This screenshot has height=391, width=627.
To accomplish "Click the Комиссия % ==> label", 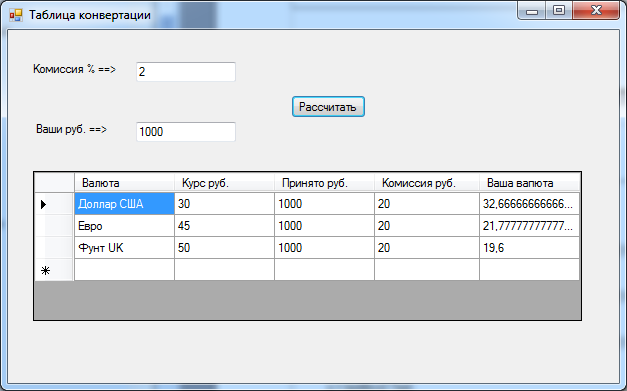I will pos(74,70).
